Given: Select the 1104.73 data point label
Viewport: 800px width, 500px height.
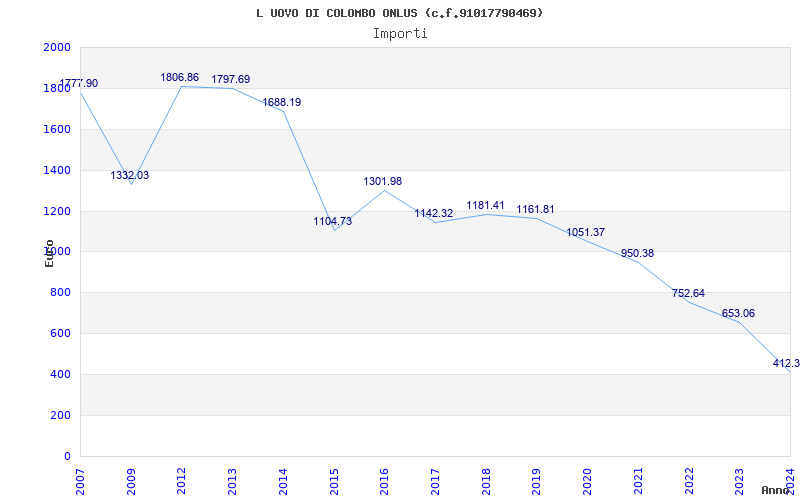Looking at the screenshot, I should pyautogui.click(x=333, y=221).
